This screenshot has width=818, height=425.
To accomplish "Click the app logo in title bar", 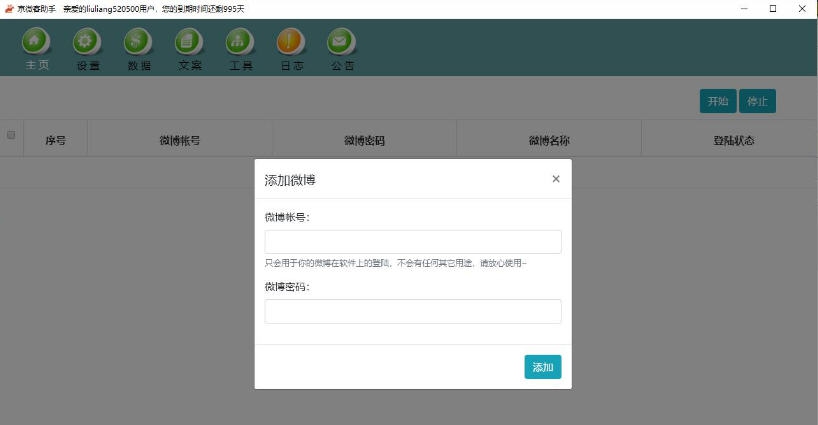I will click(9, 8).
